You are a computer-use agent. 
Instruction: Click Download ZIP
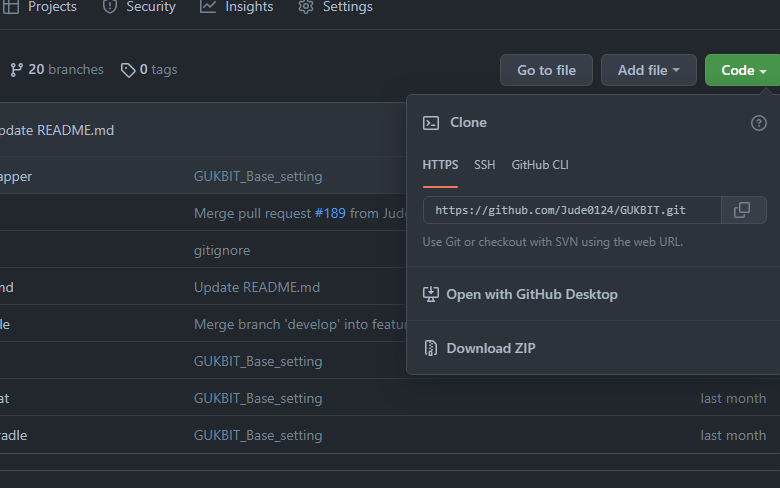491,348
